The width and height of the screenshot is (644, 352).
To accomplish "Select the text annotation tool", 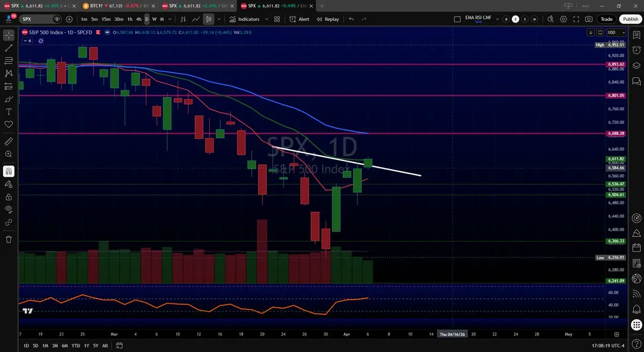I will pyautogui.click(x=9, y=112).
